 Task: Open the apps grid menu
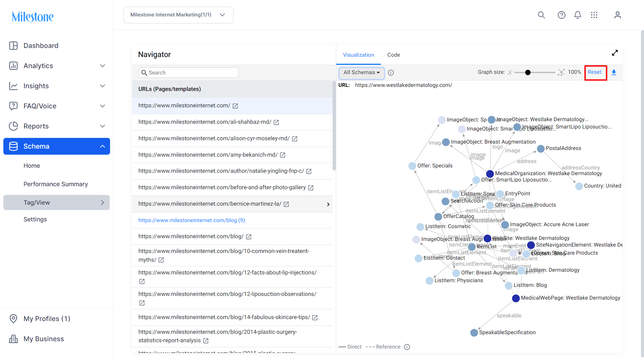594,15
